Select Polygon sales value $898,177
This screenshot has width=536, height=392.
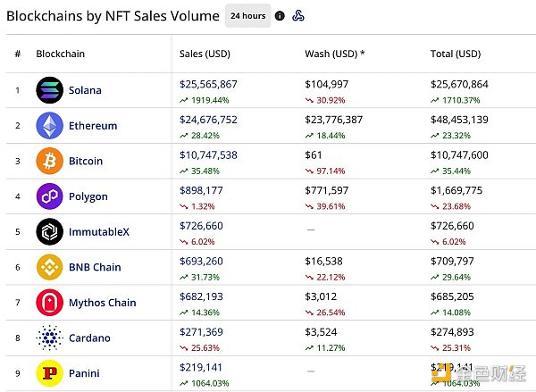(x=201, y=191)
